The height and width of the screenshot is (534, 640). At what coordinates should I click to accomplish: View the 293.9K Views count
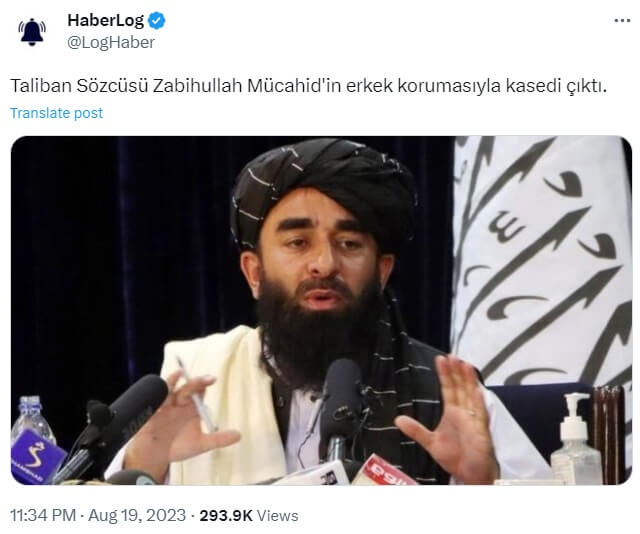249,515
